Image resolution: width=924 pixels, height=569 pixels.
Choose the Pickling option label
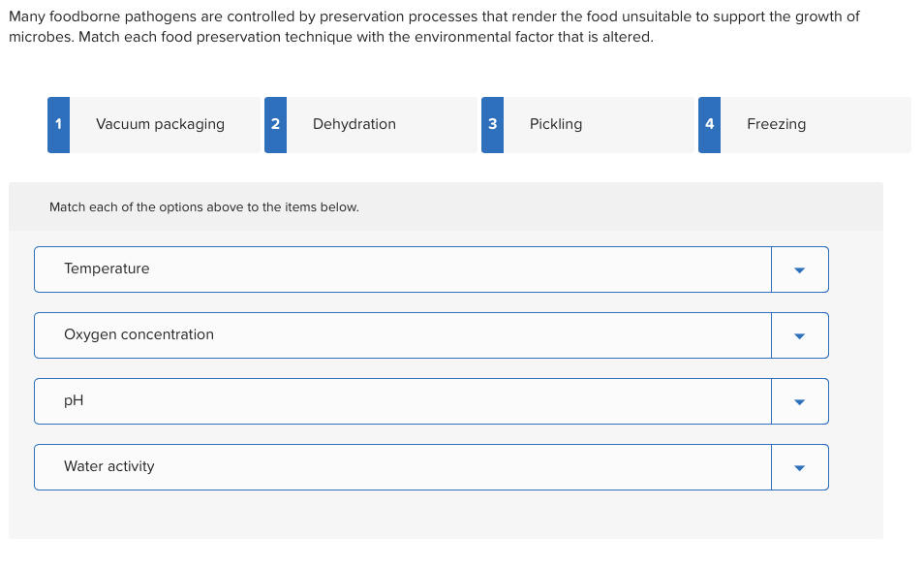556,124
